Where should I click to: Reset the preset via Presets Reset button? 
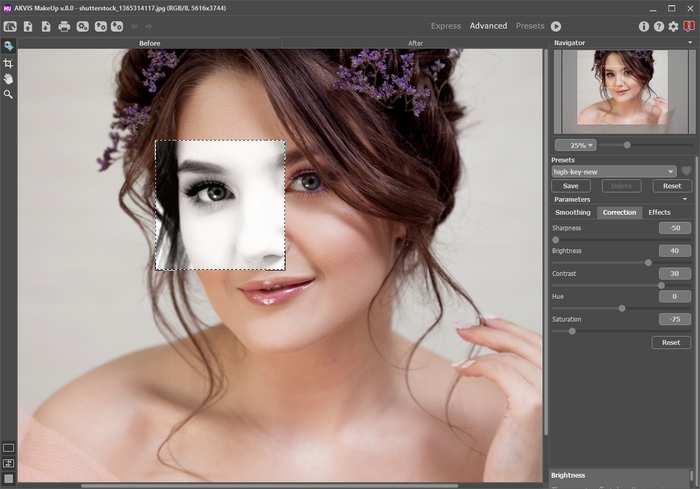point(671,186)
